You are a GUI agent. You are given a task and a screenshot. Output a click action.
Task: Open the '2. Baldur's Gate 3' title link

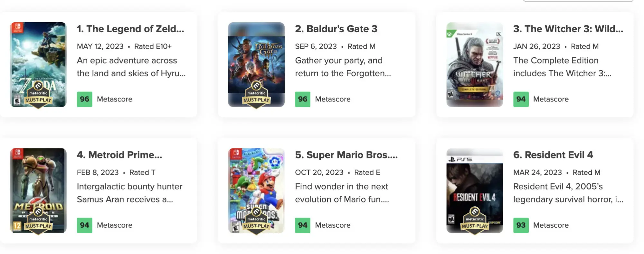pos(336,29)
